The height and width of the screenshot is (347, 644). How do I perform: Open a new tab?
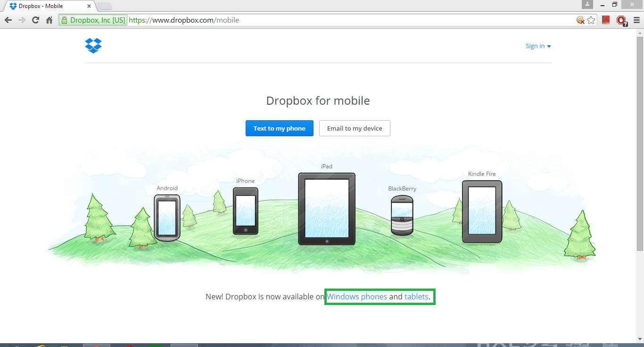(x=104, y=6)
